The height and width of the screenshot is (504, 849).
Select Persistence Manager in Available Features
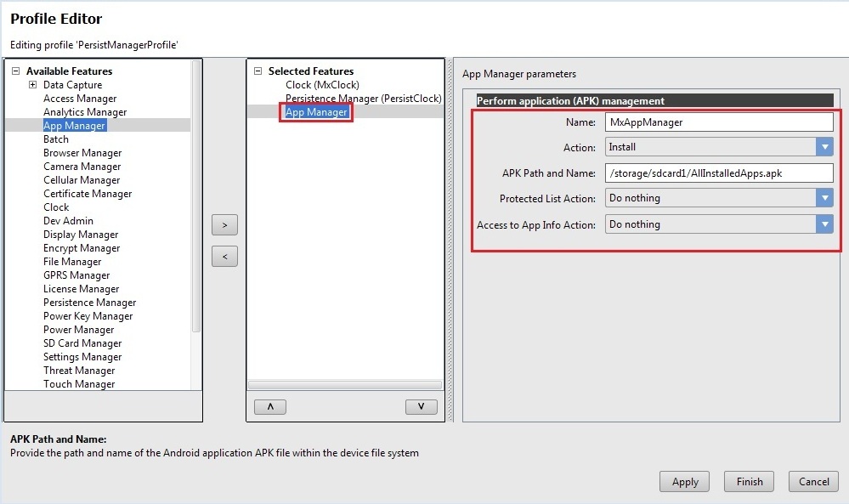click(x=89, y=303)
